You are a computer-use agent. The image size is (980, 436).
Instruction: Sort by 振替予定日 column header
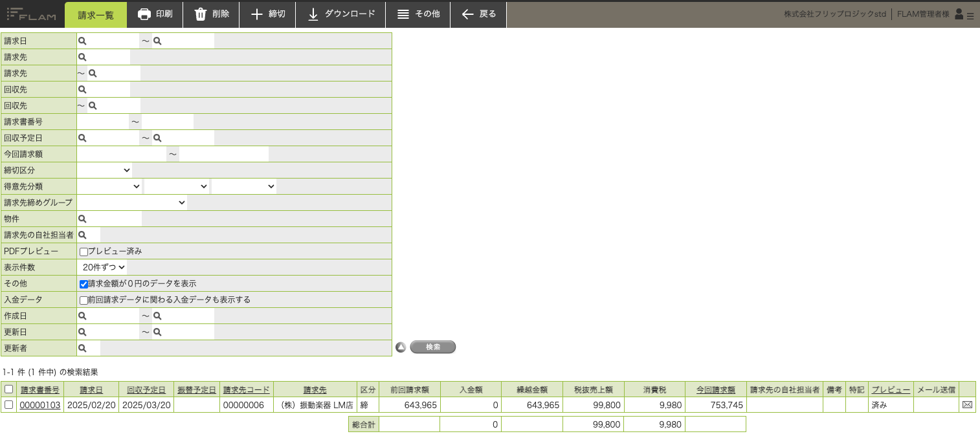(197, 390)
